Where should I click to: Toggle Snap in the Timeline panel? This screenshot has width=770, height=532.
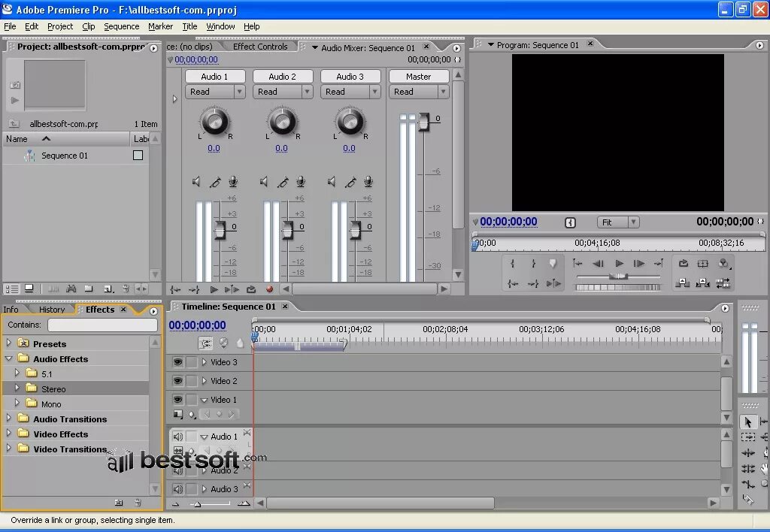click(206, 343)
